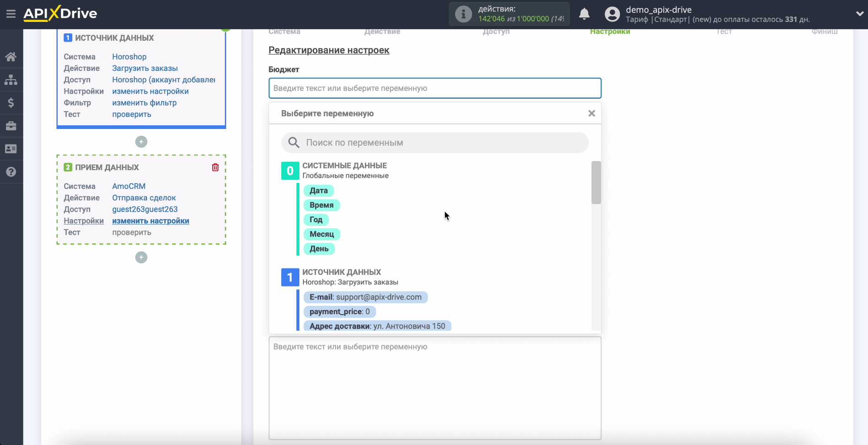This screenshot has width=868, height=445.
Task: Insert the E-mail variable
Action: (365, 297)
